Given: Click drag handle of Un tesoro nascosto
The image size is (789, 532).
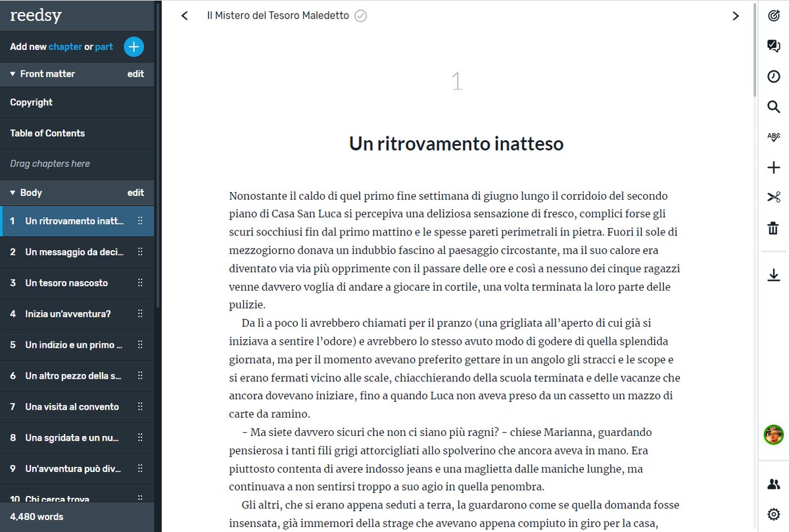Looking at the screenshot, I should click(140, 283).
